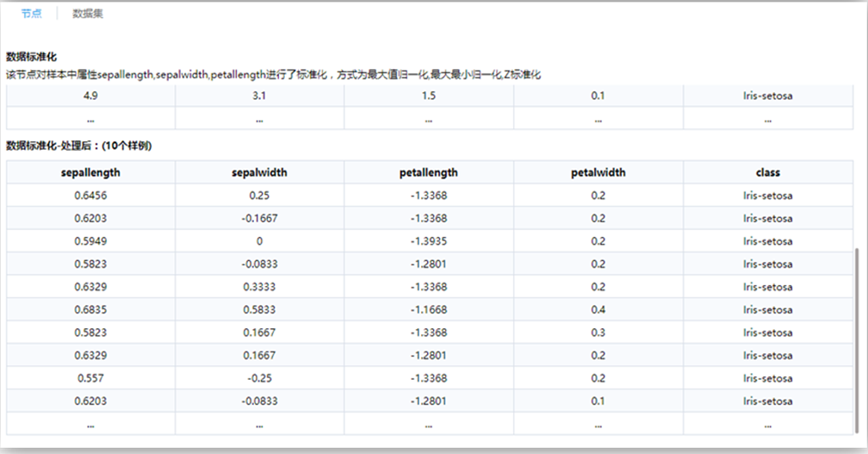The height and width of the screenshot is (454, 868).
Task: Select the petalwidth column header
Action: click(x=598, y=172)
